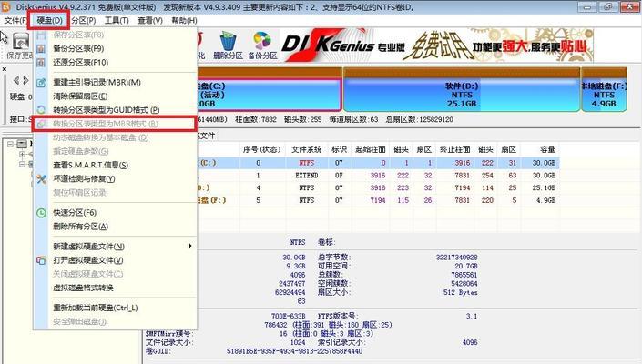Click the DiskGenius 专业版 banner advertisement

[x=428, y=43]
